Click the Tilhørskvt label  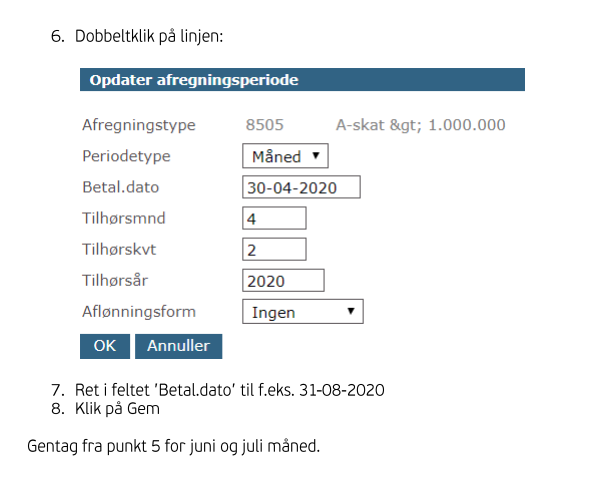[119, 249]
